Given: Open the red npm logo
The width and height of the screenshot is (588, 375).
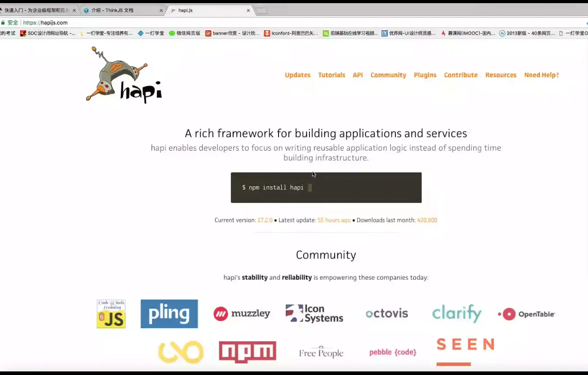Looking at the screenshot, I should [x=248, y=352].
